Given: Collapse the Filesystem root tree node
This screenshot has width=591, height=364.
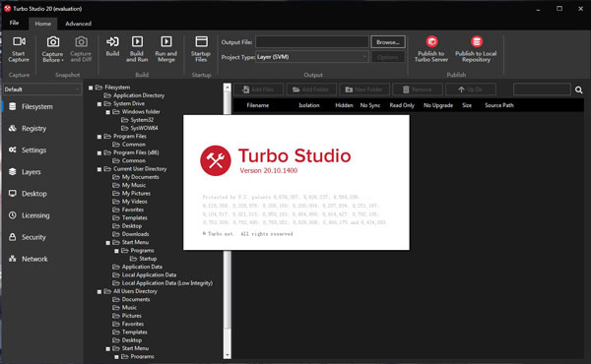Looking at the screenshot, I should [x=91, y=88].
